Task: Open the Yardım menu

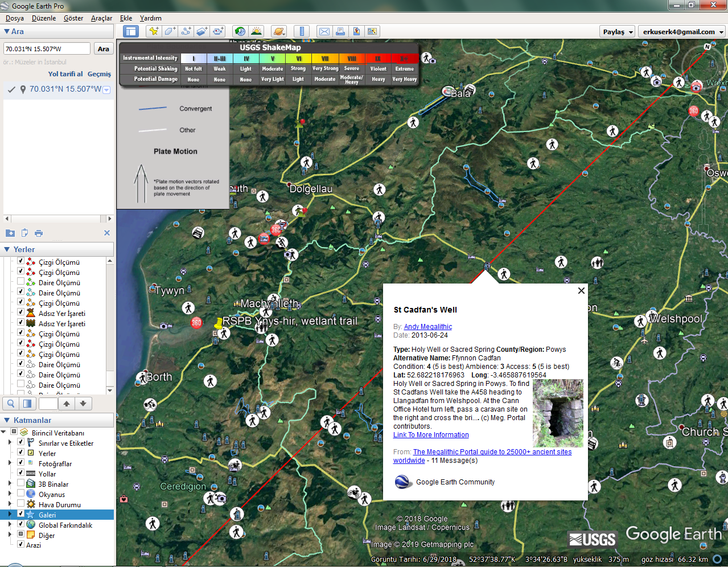Action: [151, 18]
